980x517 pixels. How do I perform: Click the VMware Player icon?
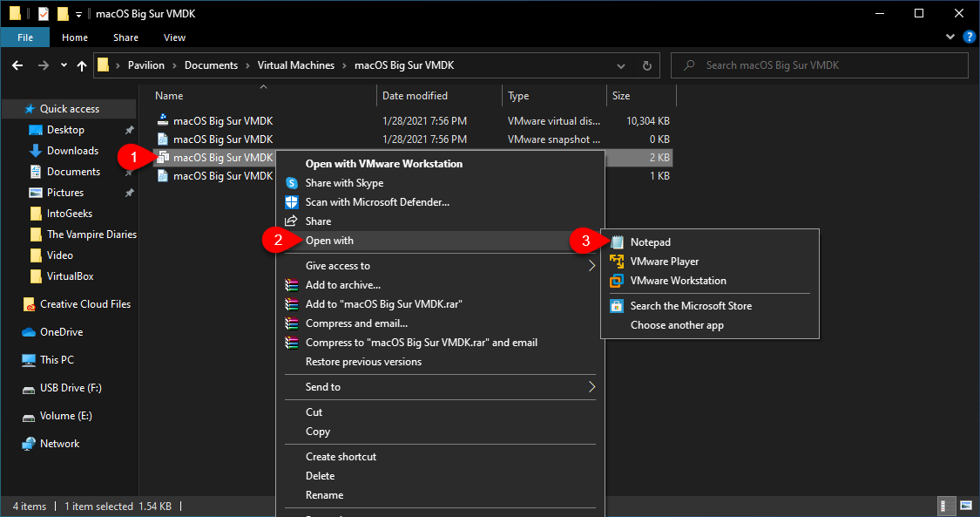point(617,262)
